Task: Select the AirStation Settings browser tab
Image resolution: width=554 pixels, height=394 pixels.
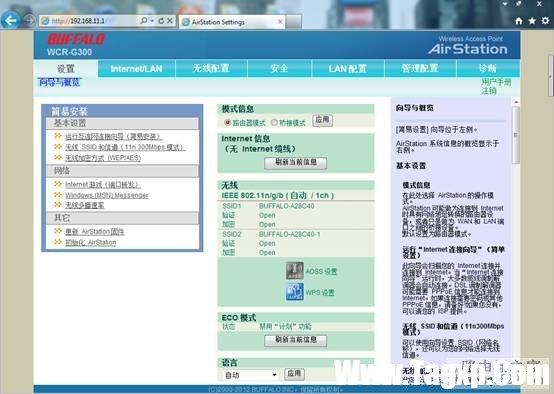Action: pyautogui.click(x=232, y=22)
